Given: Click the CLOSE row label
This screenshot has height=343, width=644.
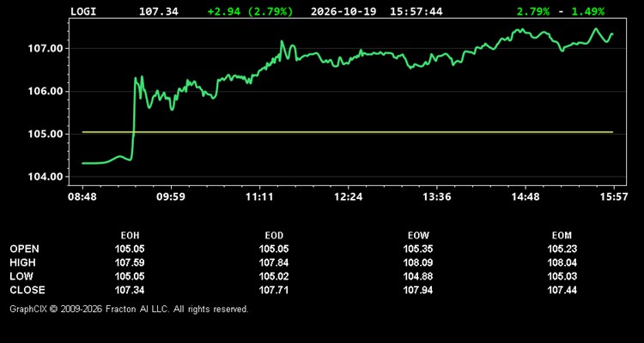Looking at the screenshot, I should coord(27,290).
